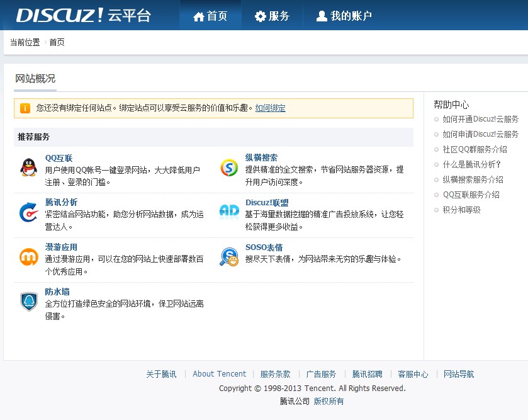
Task: Click 首页 in the breadcrumb
Action: [57, 42]
